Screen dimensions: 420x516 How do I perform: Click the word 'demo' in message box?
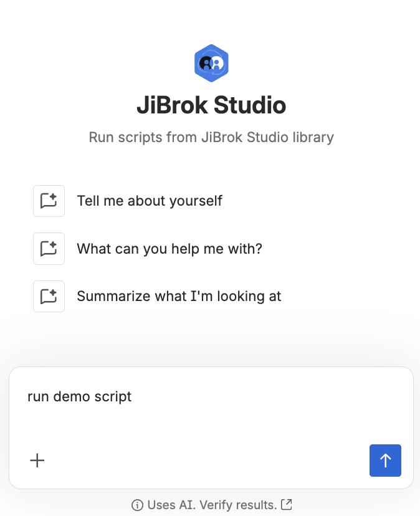coord(69,397)
